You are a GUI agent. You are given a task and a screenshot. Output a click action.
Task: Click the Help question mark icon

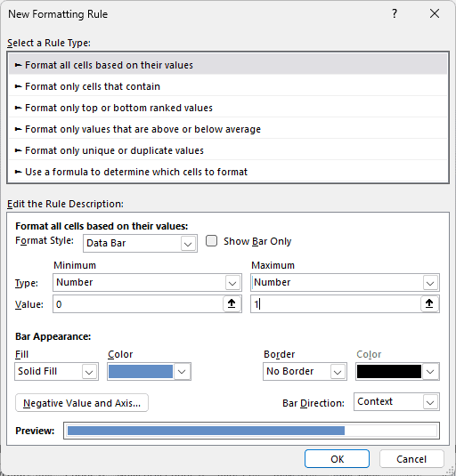pos(395,13)
